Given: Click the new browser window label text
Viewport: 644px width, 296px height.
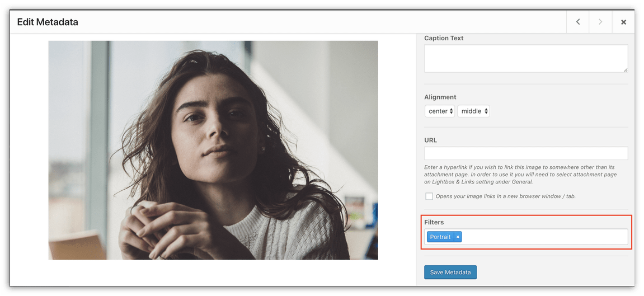Looking at the screenshot, I should click(506, 196).
